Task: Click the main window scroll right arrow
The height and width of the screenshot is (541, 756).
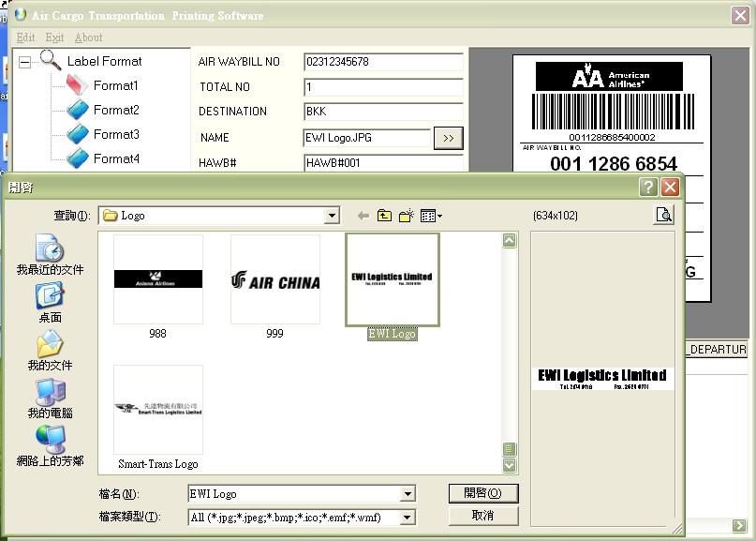Action: tap(738, 525)
